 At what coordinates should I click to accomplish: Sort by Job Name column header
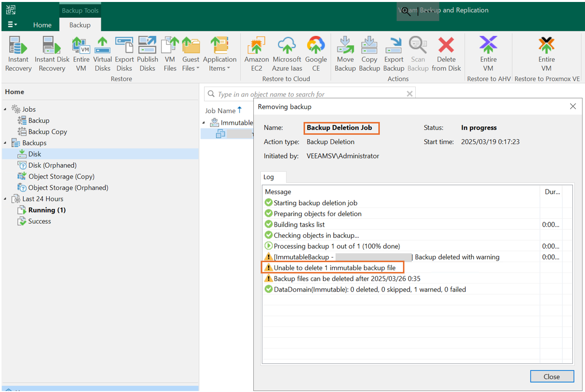[220, 111]
